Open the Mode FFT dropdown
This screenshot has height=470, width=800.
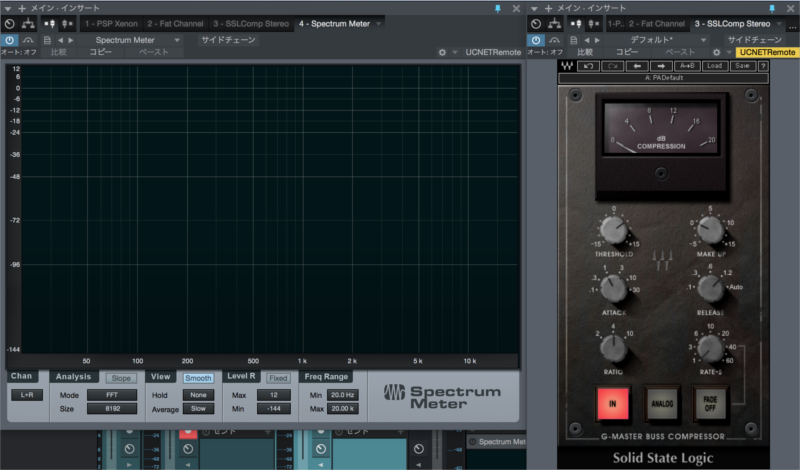pyautogui.click(x=112, y=395)
